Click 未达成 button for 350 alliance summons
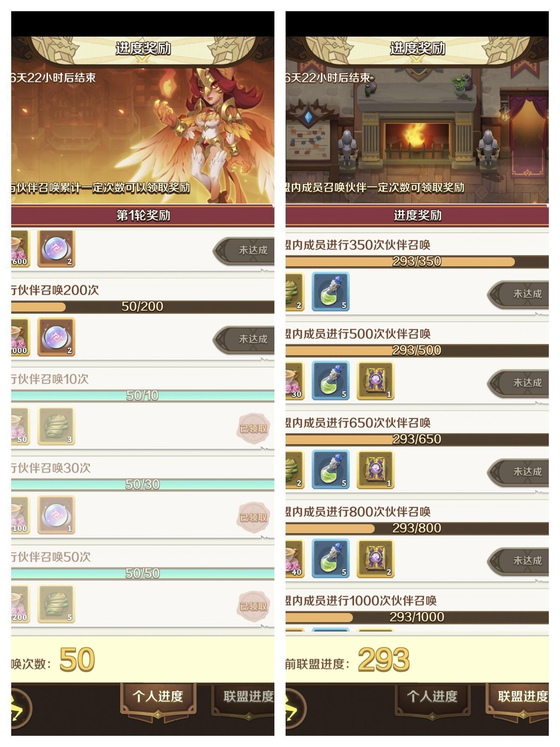 518,294
